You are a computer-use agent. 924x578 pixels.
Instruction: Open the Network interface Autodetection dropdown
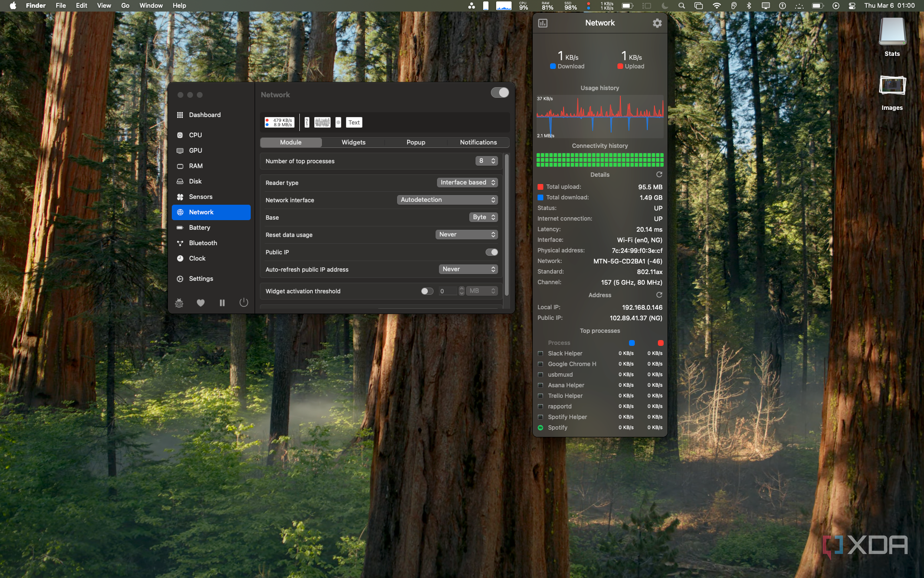448,200
